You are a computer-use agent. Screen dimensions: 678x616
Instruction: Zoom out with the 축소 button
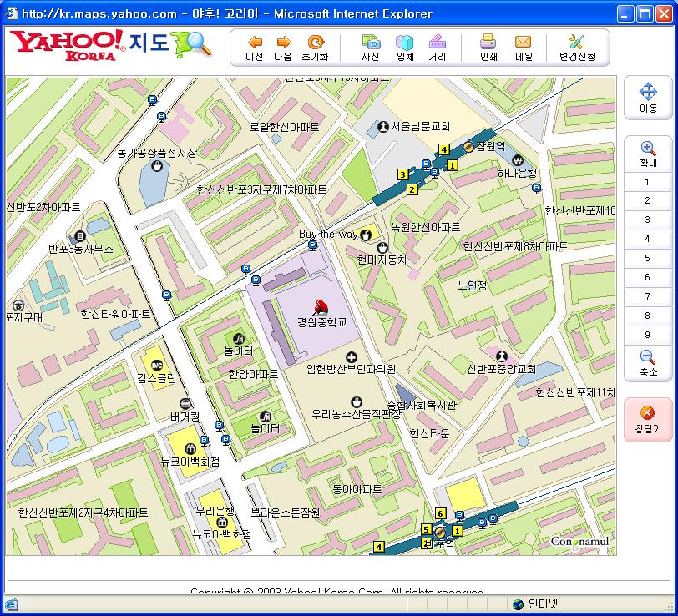[x=647, y=363]
